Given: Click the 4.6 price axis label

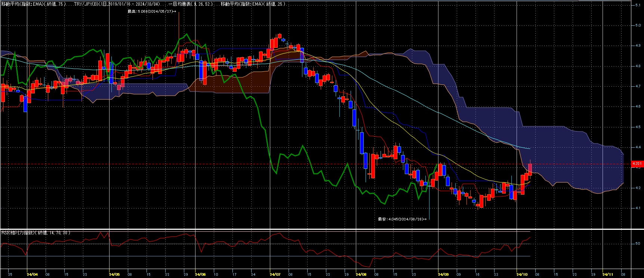Looking at the screenshot, I should 637,106.
